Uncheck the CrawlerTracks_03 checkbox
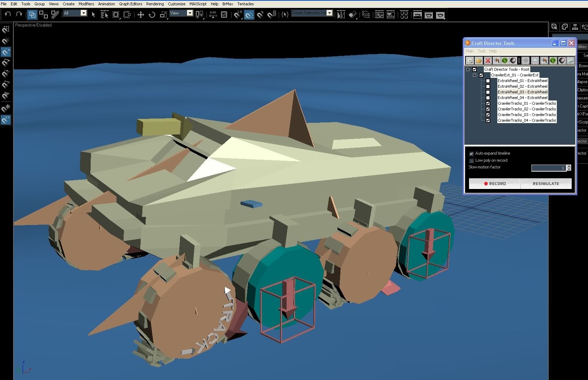 pyautogui.click(x=488, y=115)
